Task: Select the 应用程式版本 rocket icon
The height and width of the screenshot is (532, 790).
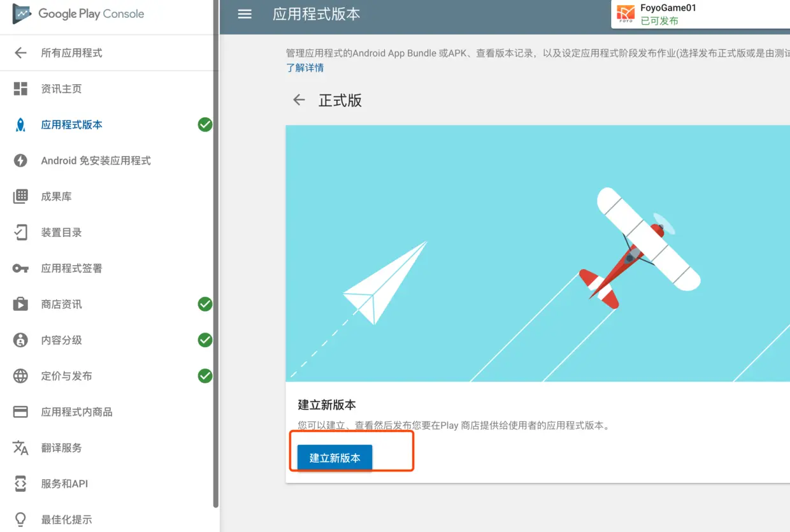Action: (20, 124)
